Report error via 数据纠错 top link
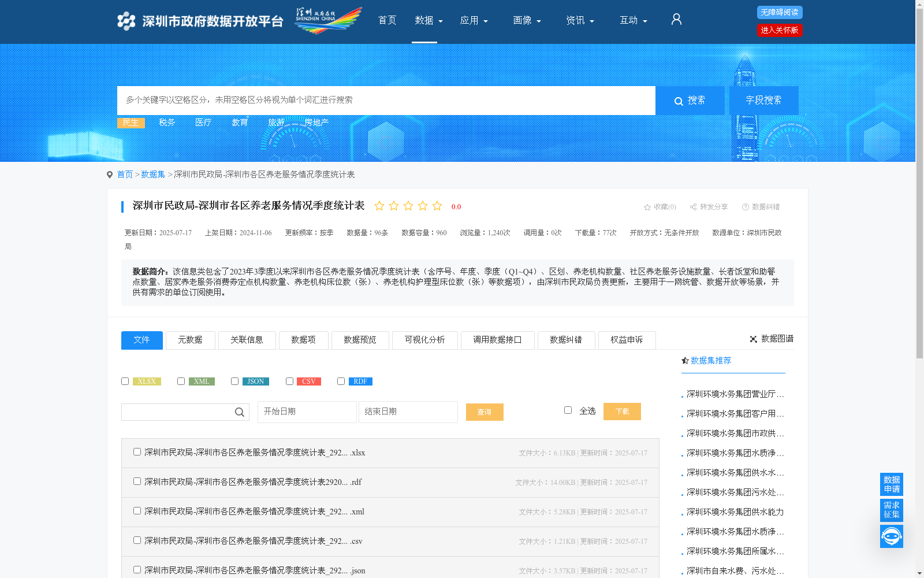 [x=761, y=207]
